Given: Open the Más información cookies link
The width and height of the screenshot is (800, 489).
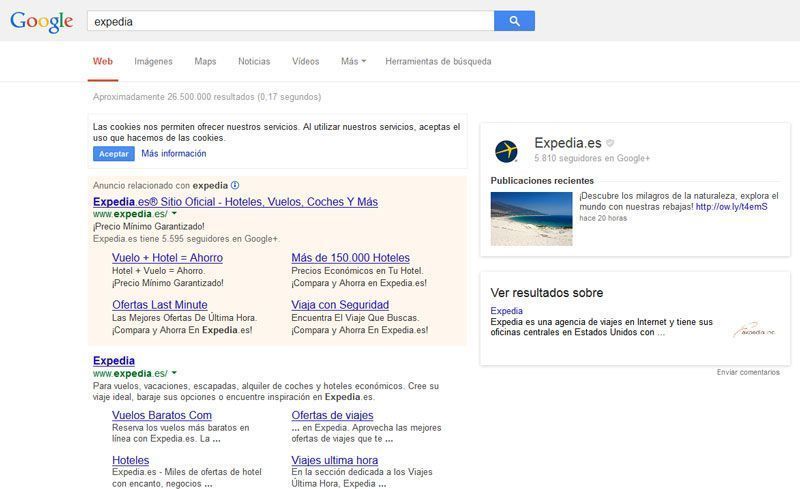Looking at the screenshot, I should (173, 154).
